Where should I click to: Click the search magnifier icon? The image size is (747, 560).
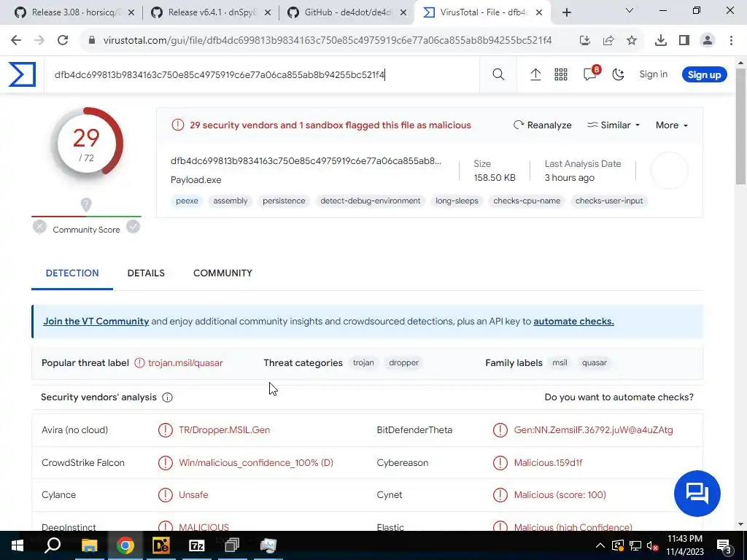tap(498, 74)
